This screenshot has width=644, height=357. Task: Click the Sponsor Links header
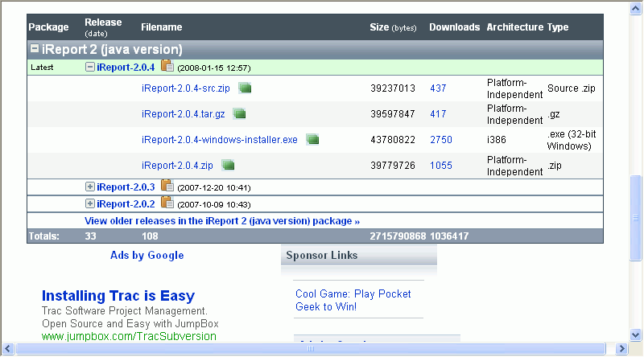(359, 255)
